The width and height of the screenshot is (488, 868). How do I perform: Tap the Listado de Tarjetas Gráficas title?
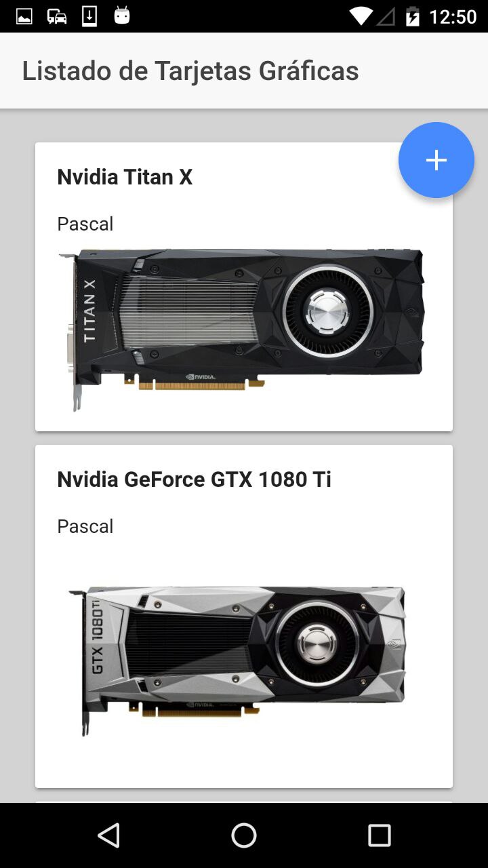pyautogui.click(x=190, y=71)
